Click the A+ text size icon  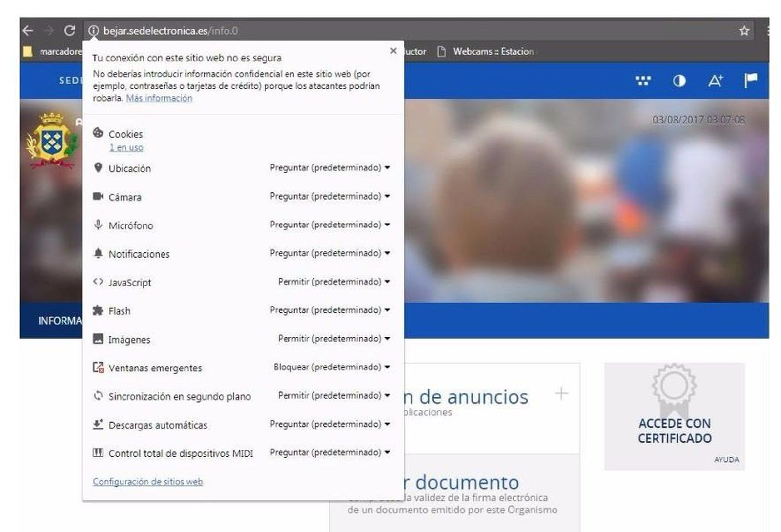(716, 81)
